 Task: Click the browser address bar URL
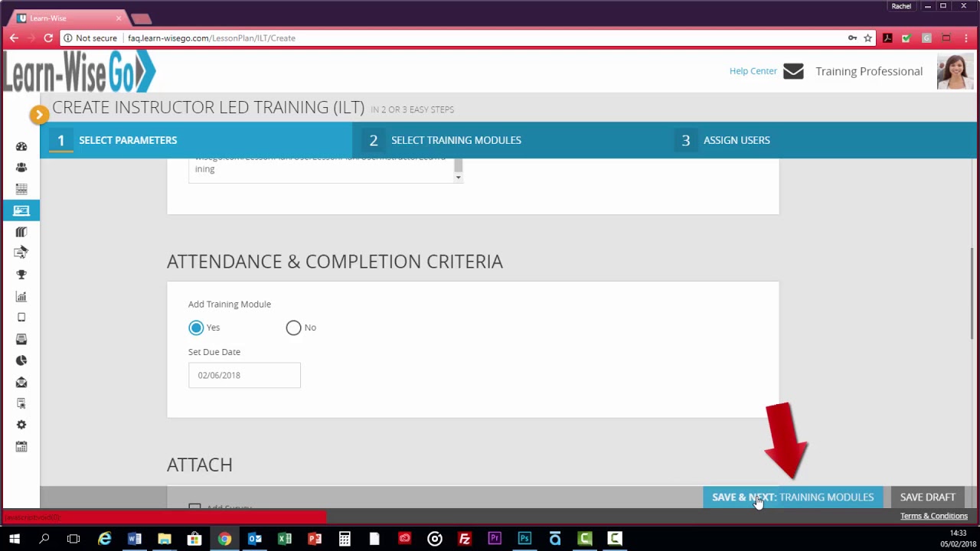click(211, 37)
